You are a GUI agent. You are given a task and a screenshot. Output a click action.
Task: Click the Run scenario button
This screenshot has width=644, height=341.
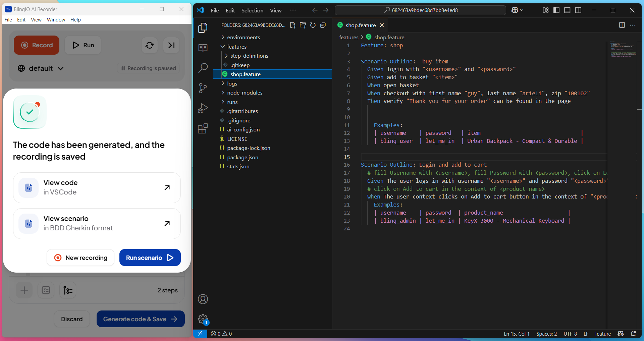click(150, 258)
